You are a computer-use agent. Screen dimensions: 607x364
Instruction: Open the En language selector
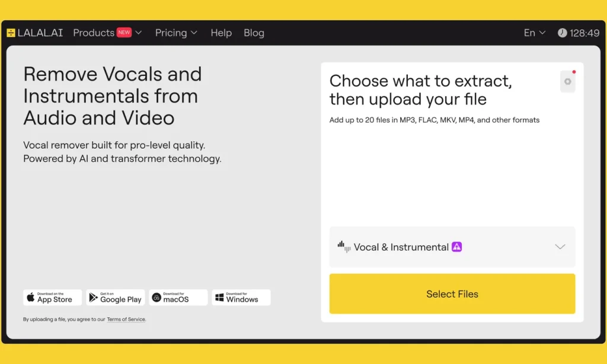tap(535, 33)
